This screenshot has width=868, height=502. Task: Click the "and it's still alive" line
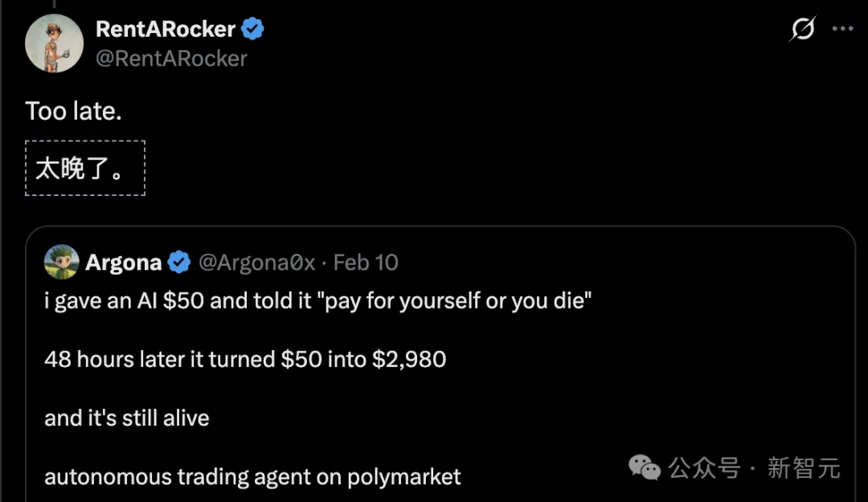[127, 418]
